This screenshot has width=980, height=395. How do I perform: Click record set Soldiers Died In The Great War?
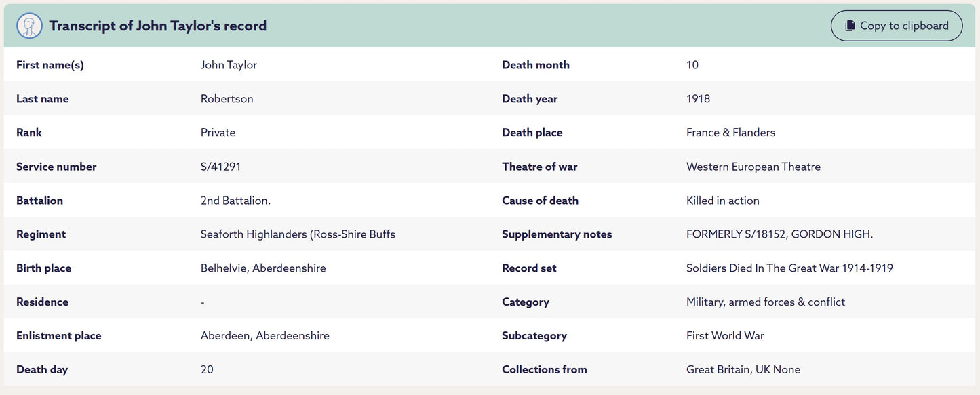[x=789, y=268]
